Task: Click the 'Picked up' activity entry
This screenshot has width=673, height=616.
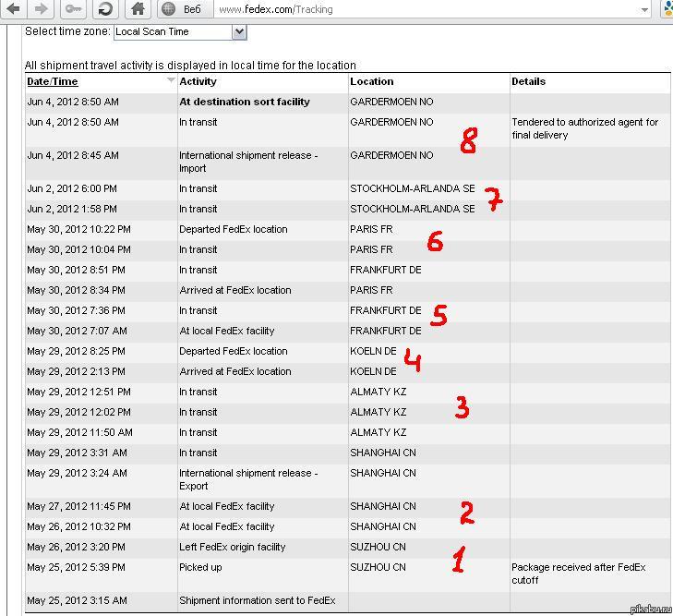Action: (200, 567)
